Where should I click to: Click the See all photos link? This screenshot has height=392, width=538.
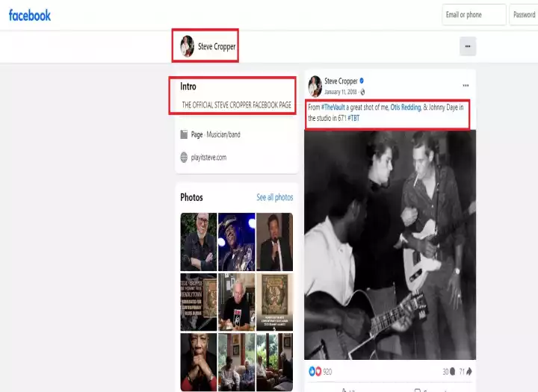[x=274, y=197]
